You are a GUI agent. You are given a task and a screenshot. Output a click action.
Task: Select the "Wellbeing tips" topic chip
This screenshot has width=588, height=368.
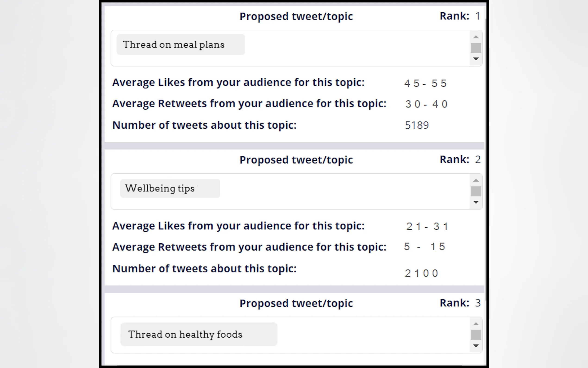tap(170, 188)
